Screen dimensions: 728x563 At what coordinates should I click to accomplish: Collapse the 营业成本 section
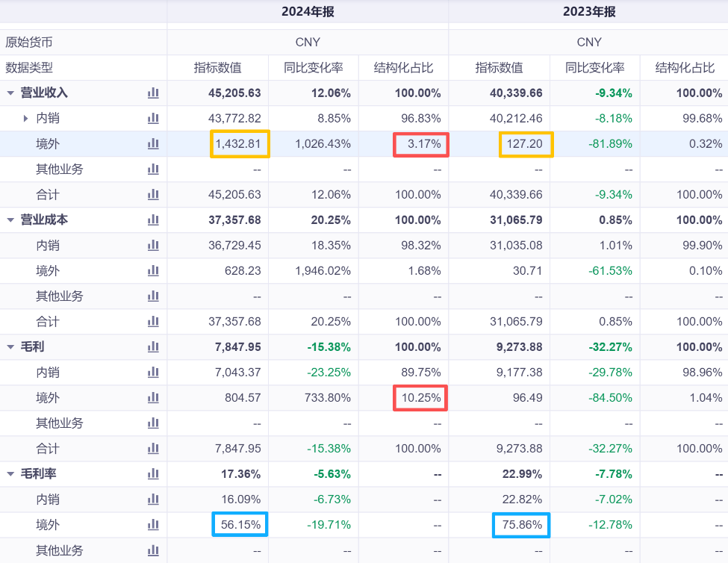(x=10, y=220)
